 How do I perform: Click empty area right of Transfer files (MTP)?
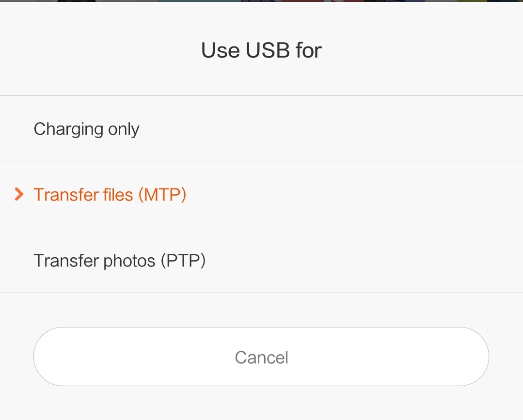[x=353, y=194]
